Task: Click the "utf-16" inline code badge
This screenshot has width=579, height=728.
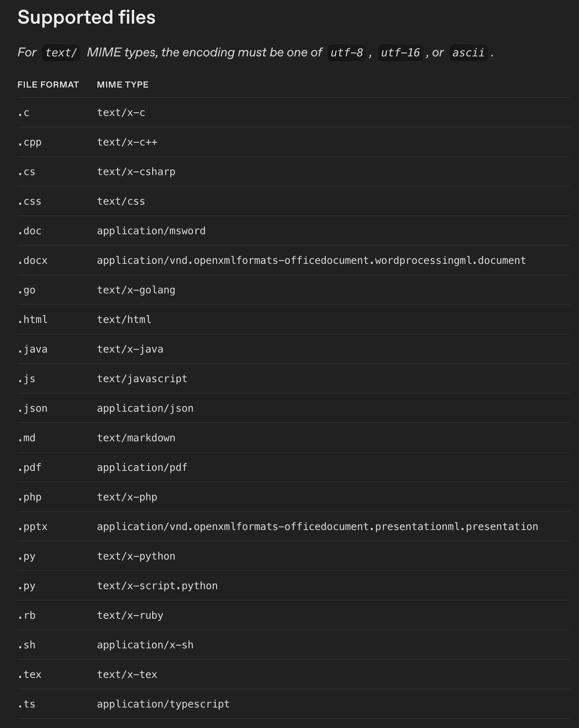Action: tap(400, 53)
